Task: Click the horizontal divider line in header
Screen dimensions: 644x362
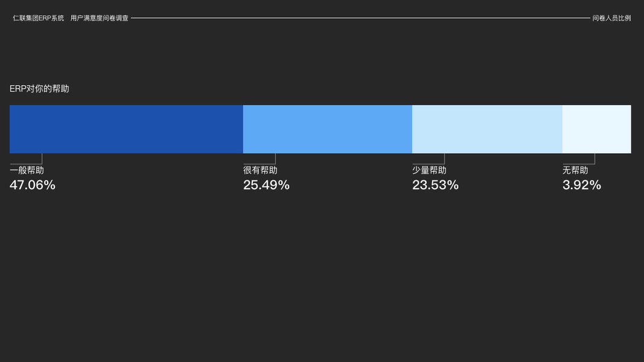Action: point(360,18)
